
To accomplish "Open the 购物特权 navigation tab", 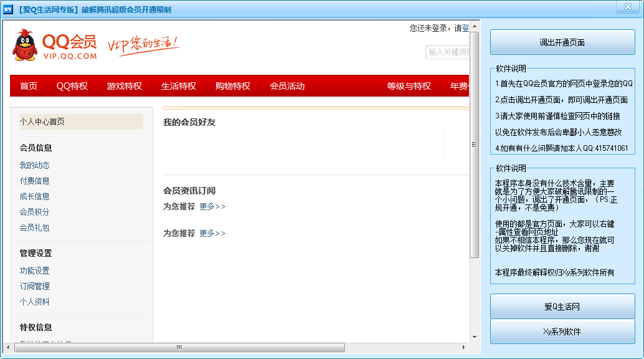I will 233,86.
